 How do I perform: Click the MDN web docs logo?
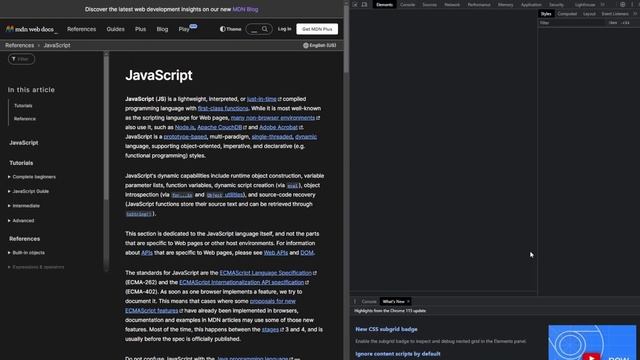(30, 29)
